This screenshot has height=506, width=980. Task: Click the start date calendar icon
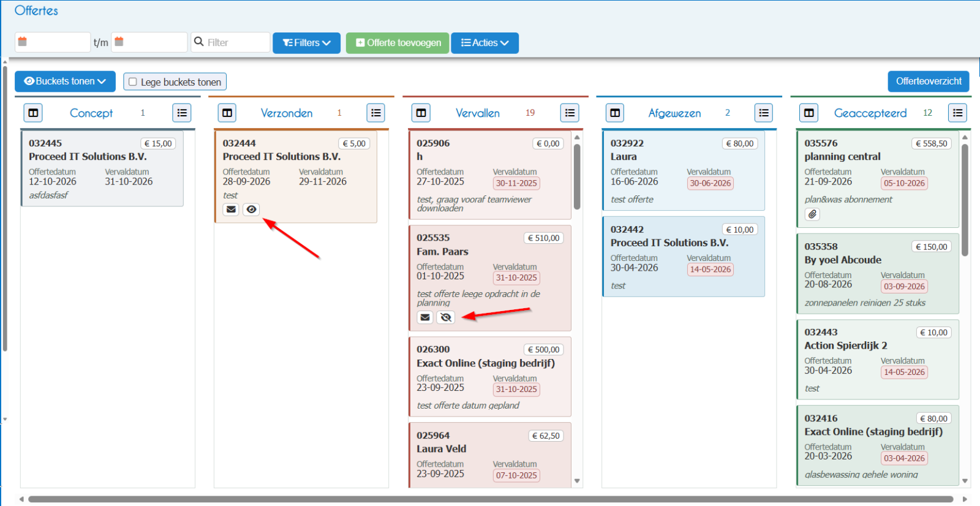[23, 42]
